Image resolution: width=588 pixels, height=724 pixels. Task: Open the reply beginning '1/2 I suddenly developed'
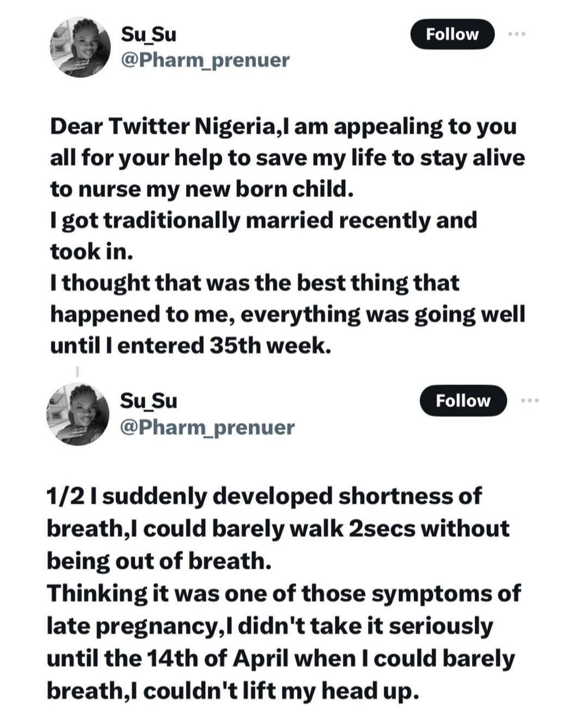[284, 593]
